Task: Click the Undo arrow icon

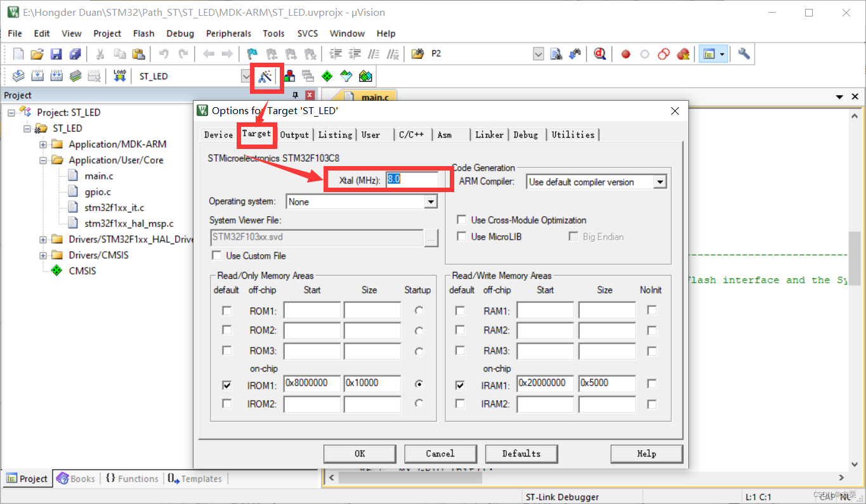Action: click(x=164, y=54)
